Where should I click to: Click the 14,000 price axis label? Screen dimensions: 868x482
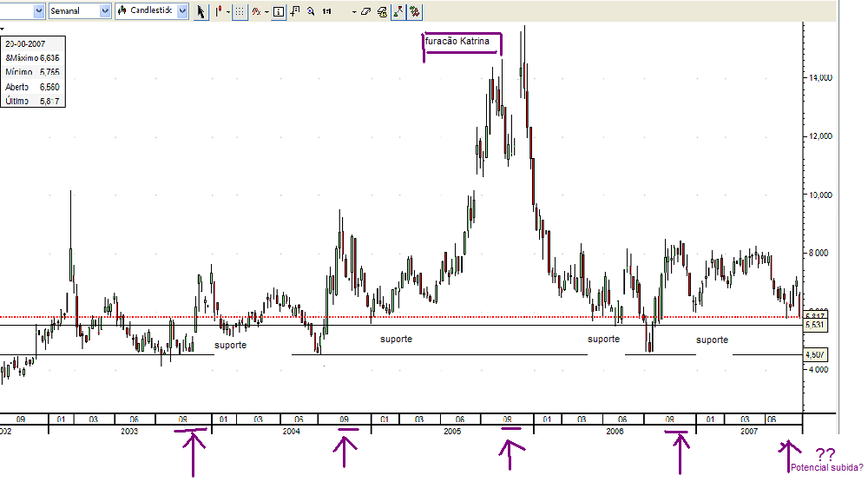click(x=820, y=77)
